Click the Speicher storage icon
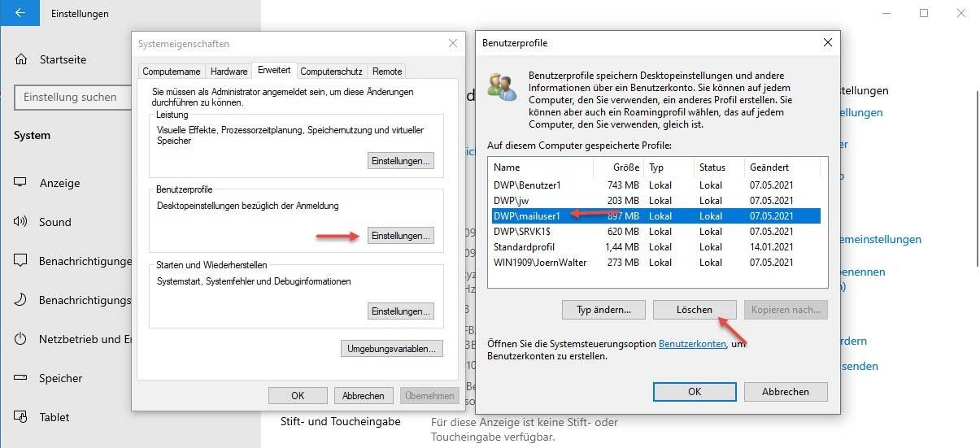 pos(21,378)
